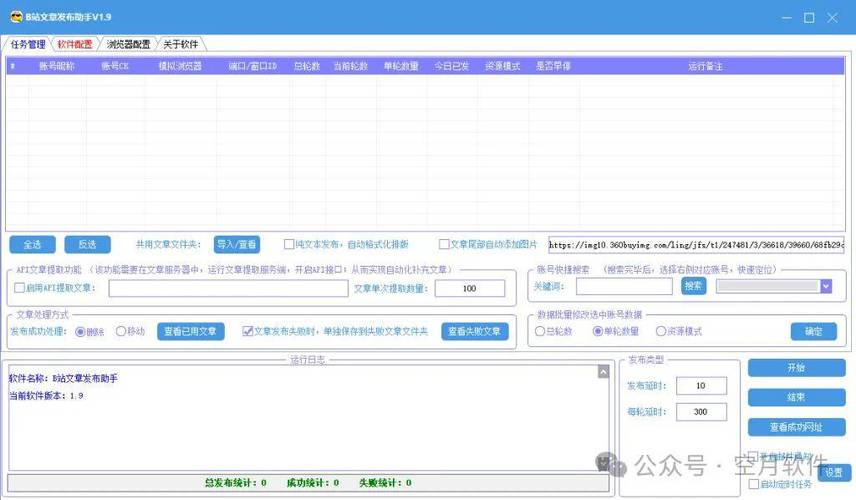Click the 成功统计 status text

(x=312, y=483)
